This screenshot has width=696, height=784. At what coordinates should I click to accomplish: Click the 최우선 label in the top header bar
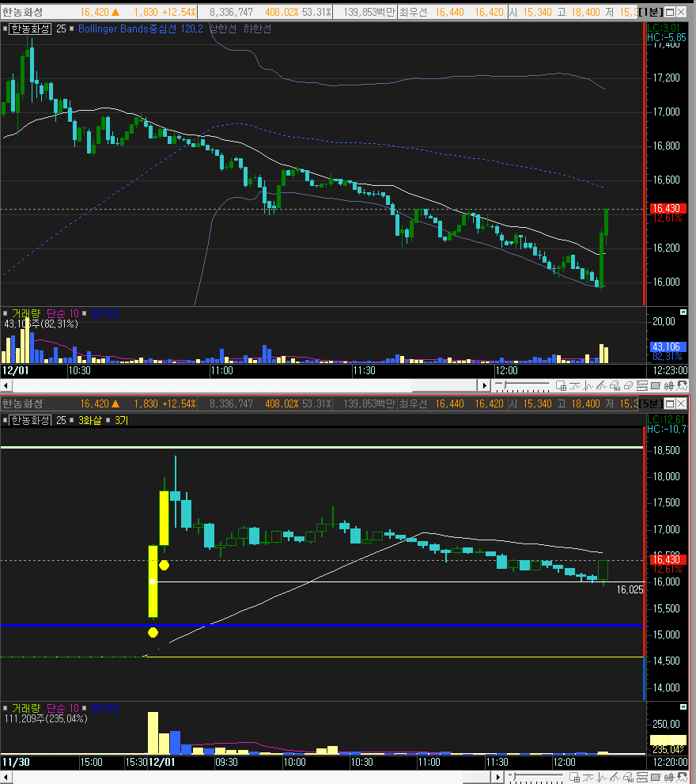coord(413,12)
